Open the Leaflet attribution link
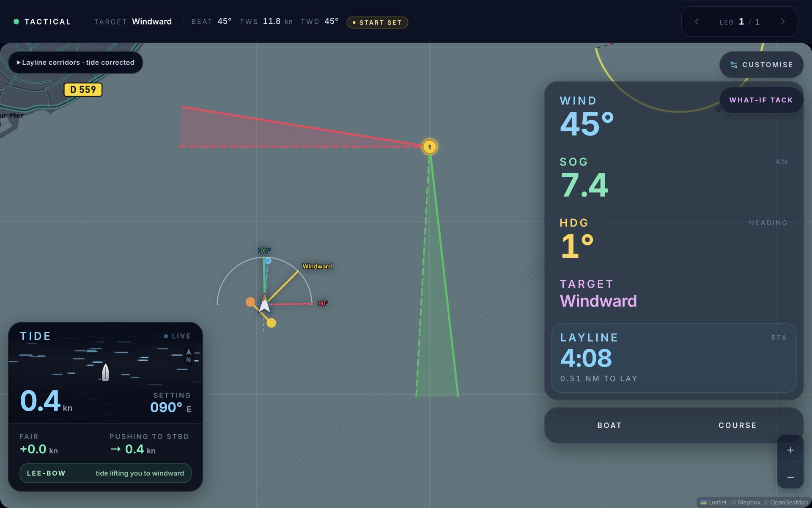 (x=714, y=502)
